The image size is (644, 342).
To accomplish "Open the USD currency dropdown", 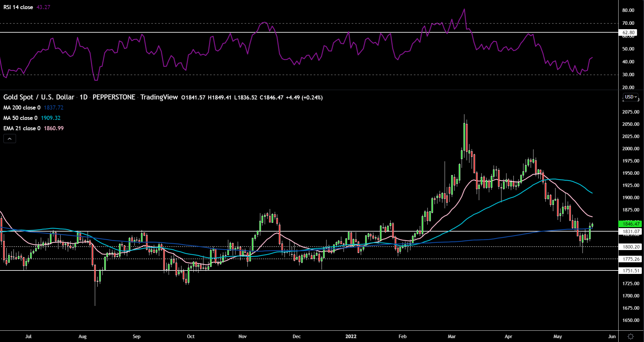I will pos(631,97).
